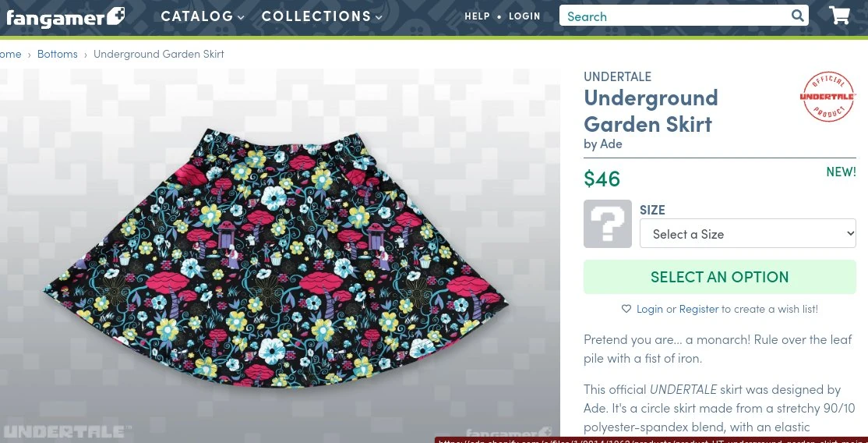Expand the Collections menu
Image resolution: width=868 pixels, height=443 pixels.
pyautogui.click(x=322, y=16)
